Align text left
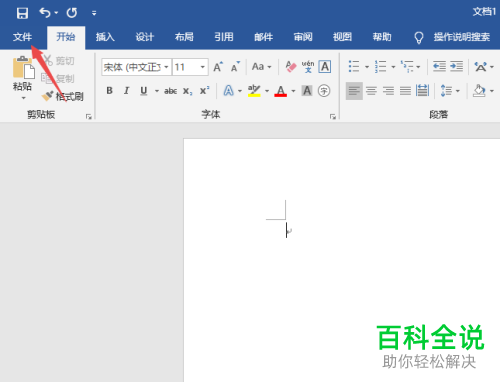This screenshot has width=500, height=382. tap(354, 91)
